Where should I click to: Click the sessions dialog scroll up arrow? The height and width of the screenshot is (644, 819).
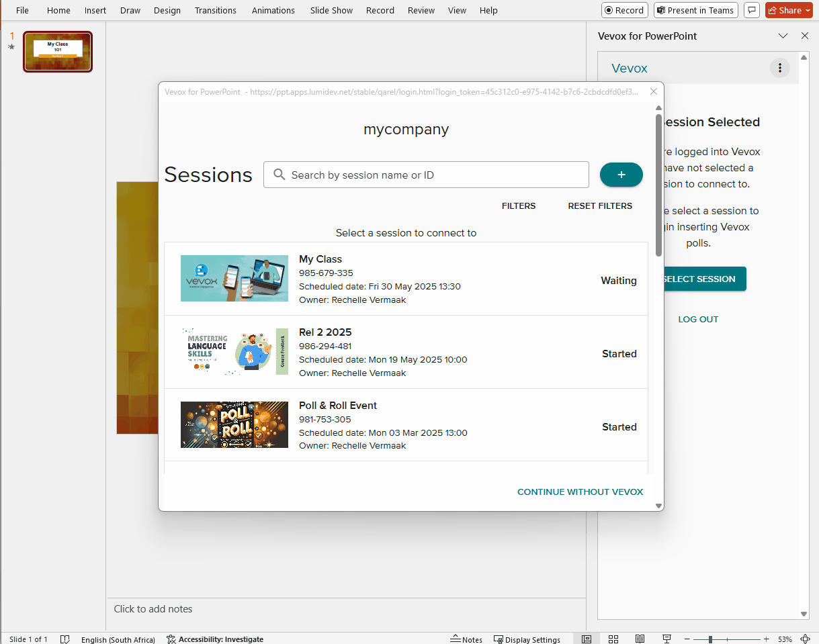(x=659, y=107)
